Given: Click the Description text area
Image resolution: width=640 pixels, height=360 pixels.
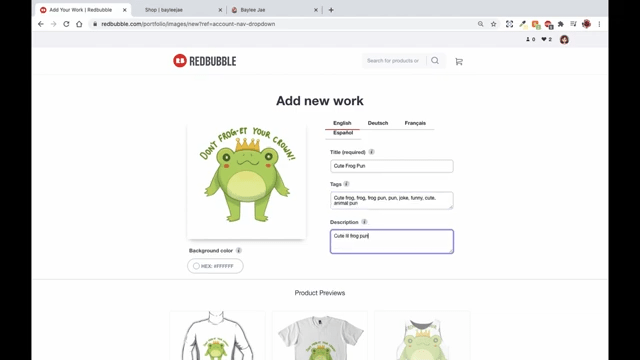Looking at the screenshot, I should pyautogui.click(x=391, y=241).
